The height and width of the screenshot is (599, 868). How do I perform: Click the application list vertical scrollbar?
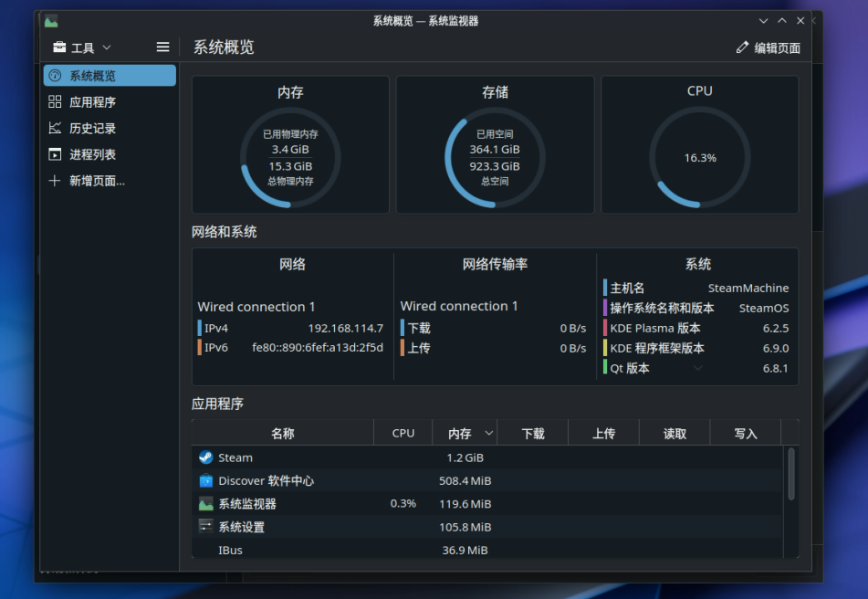pos(791,474)
